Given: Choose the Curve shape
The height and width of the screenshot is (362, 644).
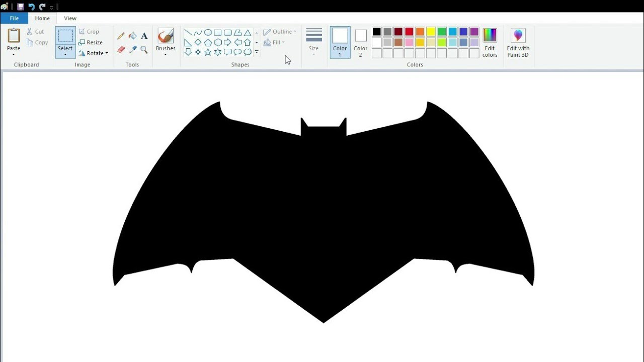Looking at the screenshot, I should tap(198, 33).
